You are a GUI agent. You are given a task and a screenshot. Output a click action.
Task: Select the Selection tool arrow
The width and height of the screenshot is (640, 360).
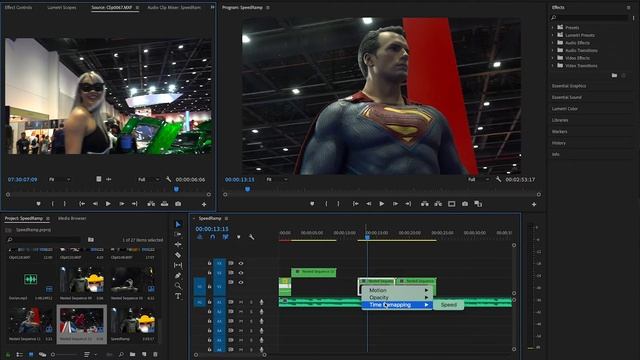pyautogui.click(x=178, y=224)
